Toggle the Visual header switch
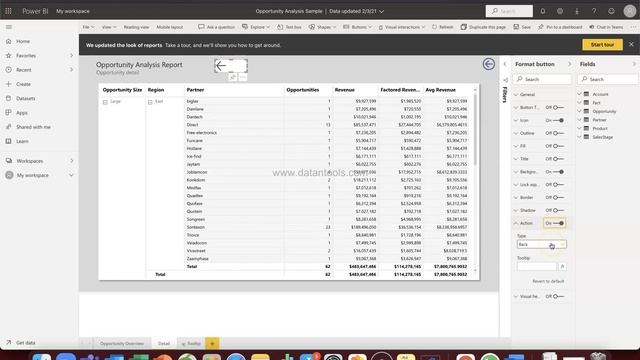Screen dimensions: 640x360 click(x=558, y=296)
